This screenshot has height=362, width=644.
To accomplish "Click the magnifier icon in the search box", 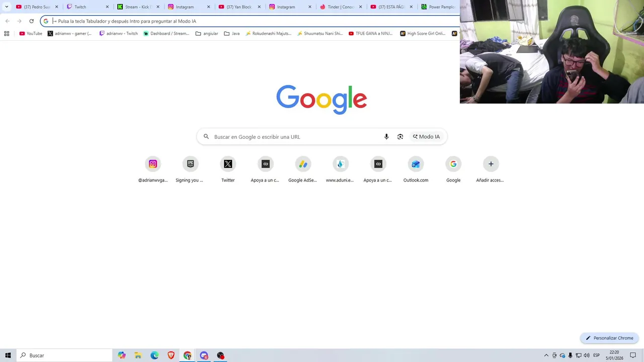I will 206,137.
